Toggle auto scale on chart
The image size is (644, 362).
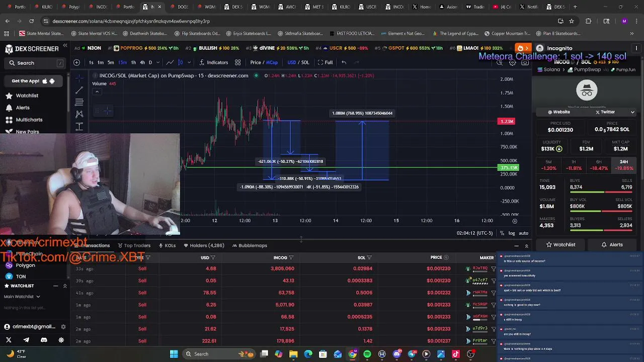tap(523, 233)
